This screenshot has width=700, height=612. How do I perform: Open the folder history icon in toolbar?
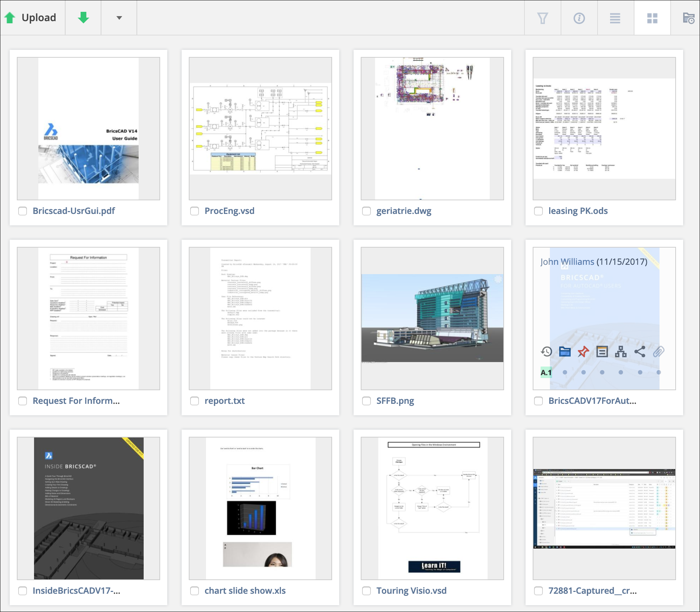pyautogui.click(x=689, y=18)
